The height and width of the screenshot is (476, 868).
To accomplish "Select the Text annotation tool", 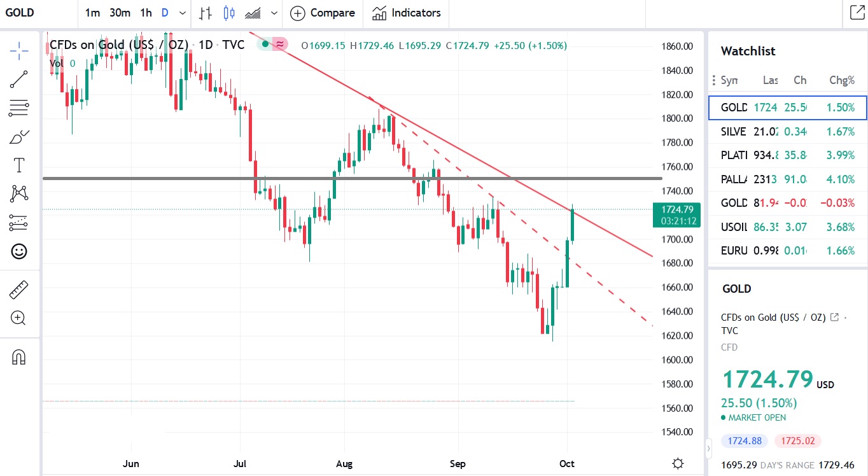I will point(19,165).
